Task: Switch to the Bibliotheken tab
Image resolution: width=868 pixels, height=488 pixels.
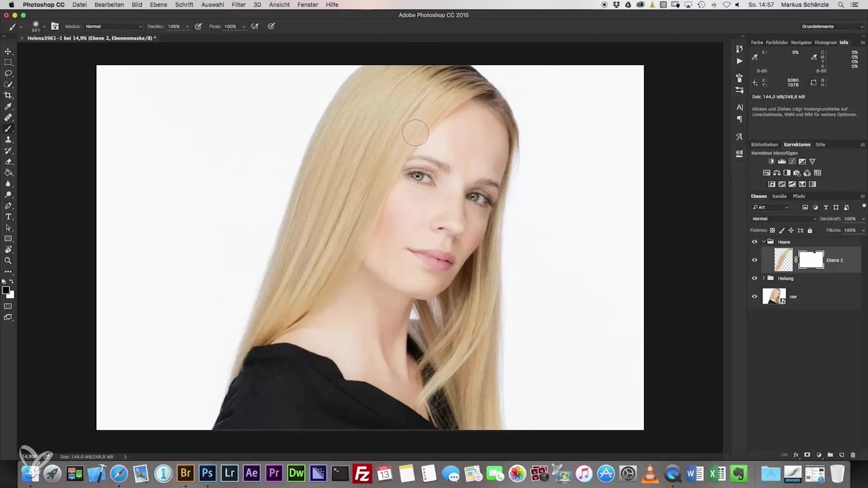Action: pyautogui.click(x=764, y=145)
